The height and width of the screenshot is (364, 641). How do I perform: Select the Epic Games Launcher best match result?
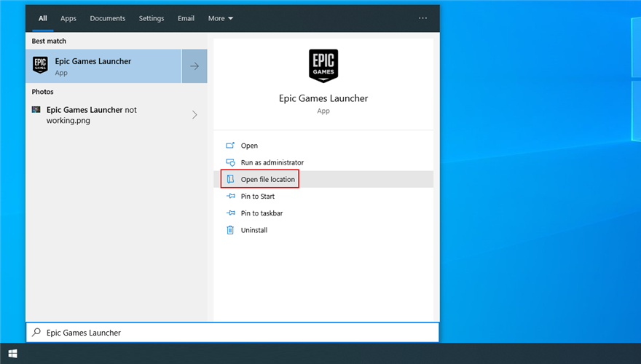coord(103,66)
